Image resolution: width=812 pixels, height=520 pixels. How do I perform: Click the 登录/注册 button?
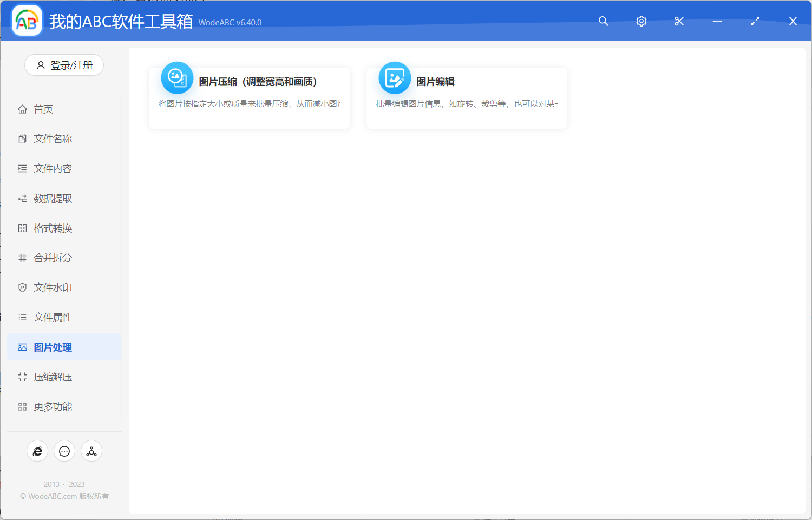[x=64, y=65]
